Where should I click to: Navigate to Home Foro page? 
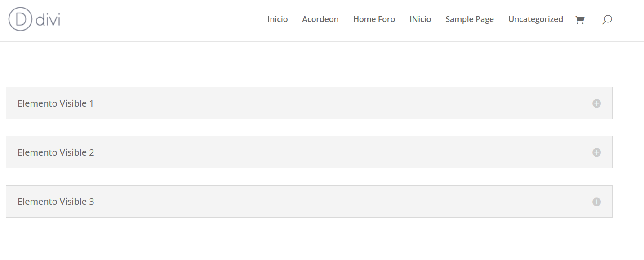[374, 19]
